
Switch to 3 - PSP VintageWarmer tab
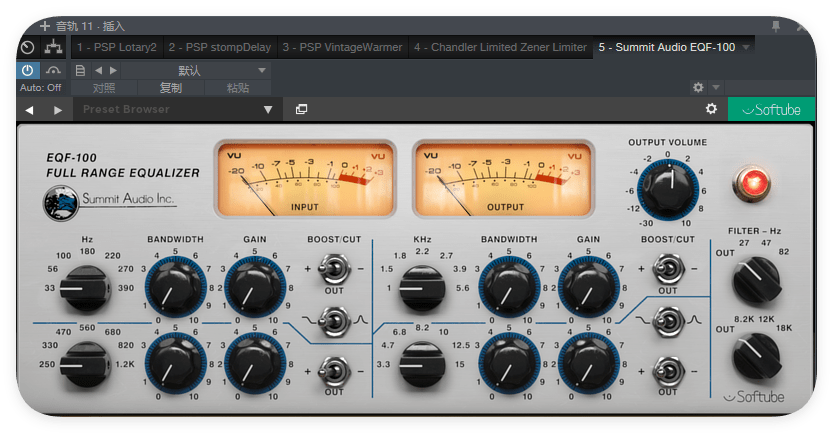tap(343, 47)
